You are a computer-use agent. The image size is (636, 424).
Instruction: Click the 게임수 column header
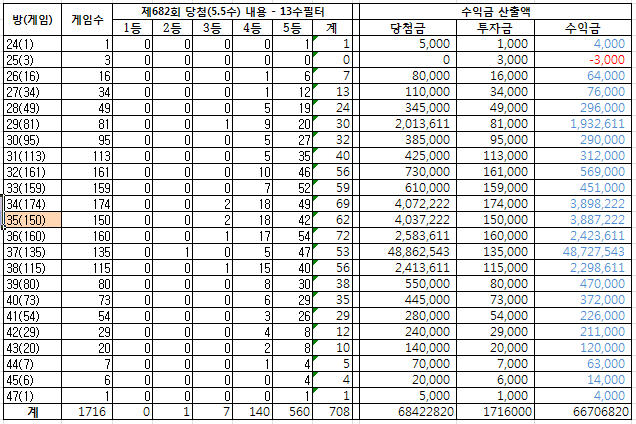88,19
